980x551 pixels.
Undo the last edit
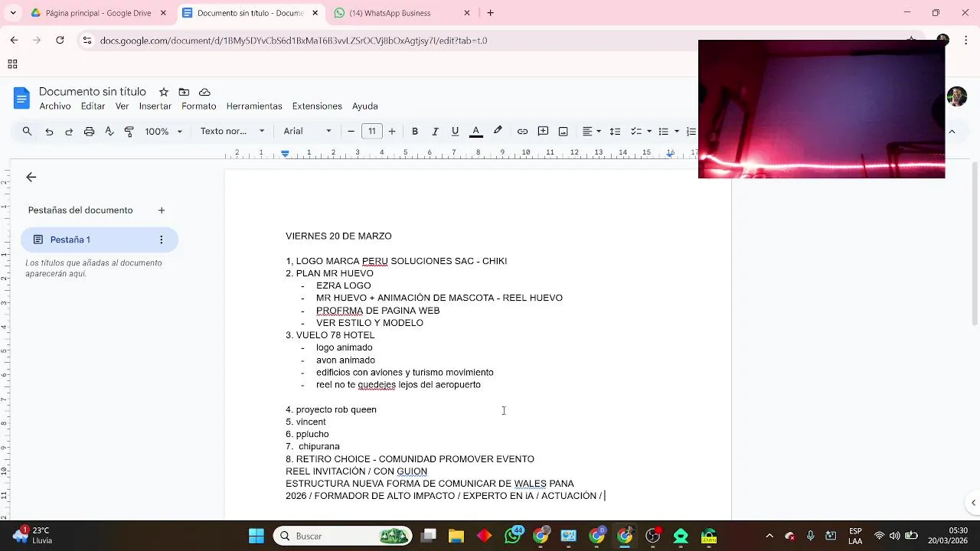(x=49, y=132)
